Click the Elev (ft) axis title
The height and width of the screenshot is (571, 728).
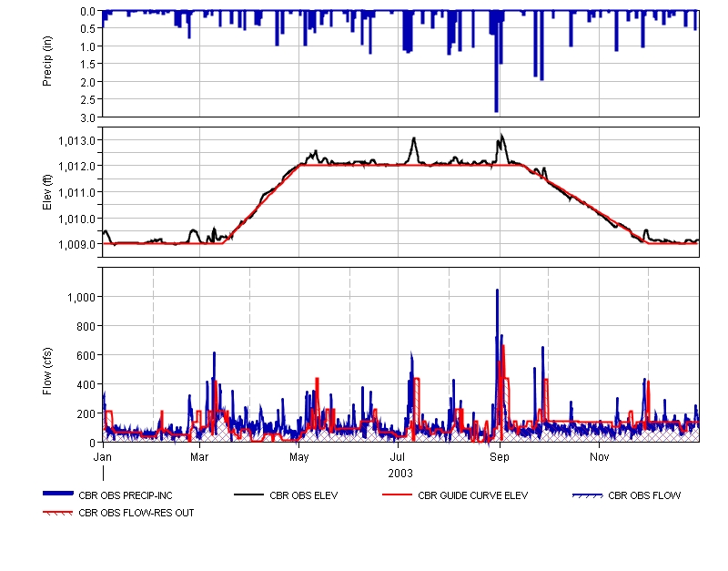click(x=47, y=192)
